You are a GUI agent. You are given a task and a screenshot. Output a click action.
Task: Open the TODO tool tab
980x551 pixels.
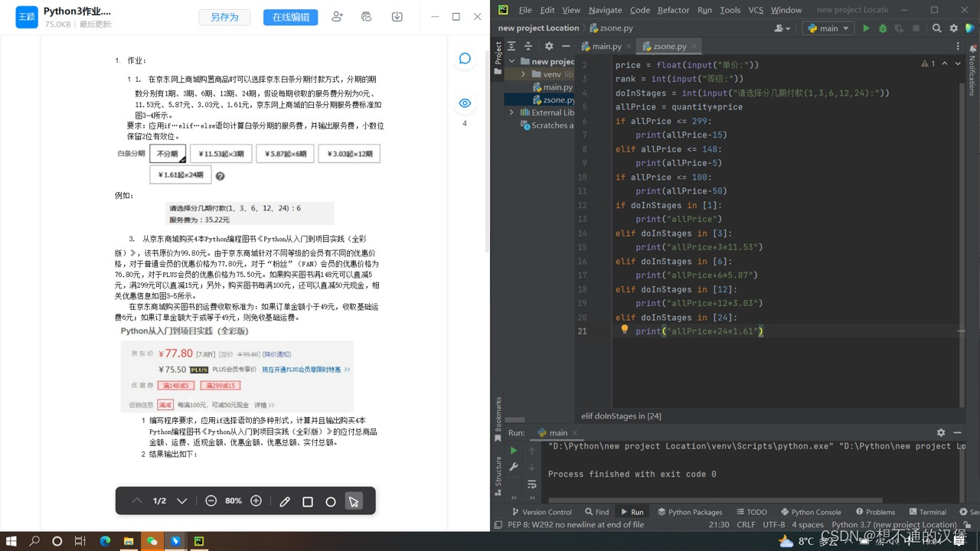click(x=751, y=512)
